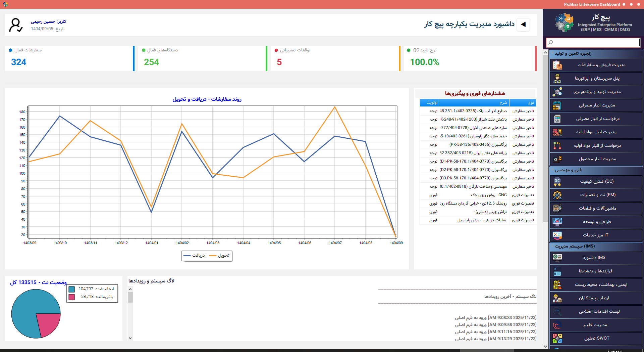644x352 pixels.
Task: Select the log entry at 9:08:33 AM
Action: (x=496, y=317)
